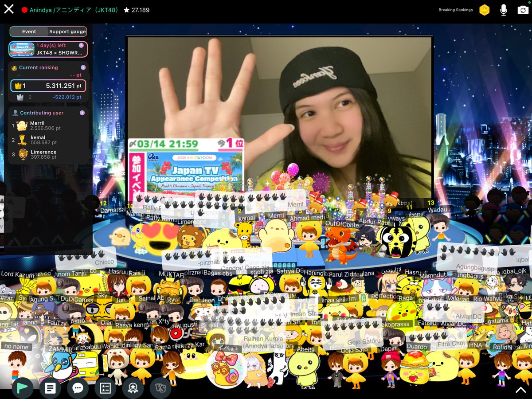Tap the follower count 27.189
Viewport: 532px width, 399px height.
click(141, 10)
